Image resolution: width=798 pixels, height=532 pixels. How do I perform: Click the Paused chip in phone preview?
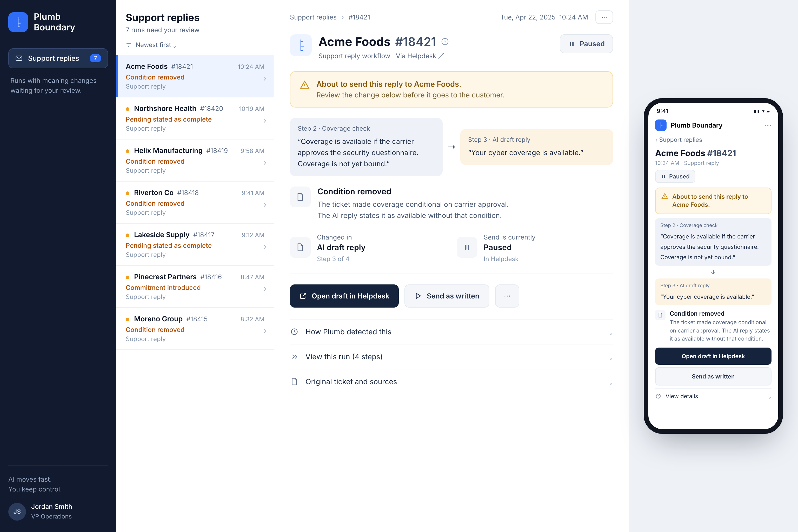point(675,176)
